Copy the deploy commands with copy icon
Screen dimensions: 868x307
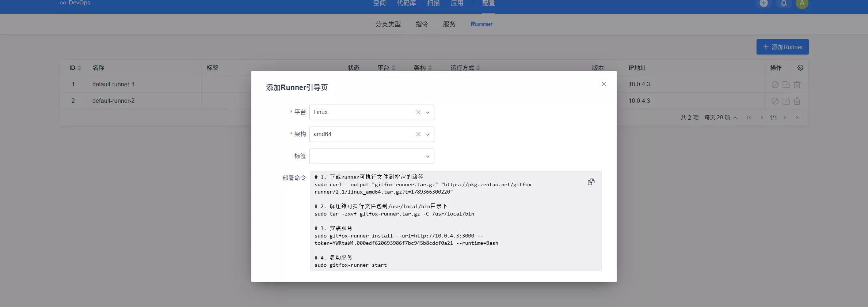pos(591,182)
